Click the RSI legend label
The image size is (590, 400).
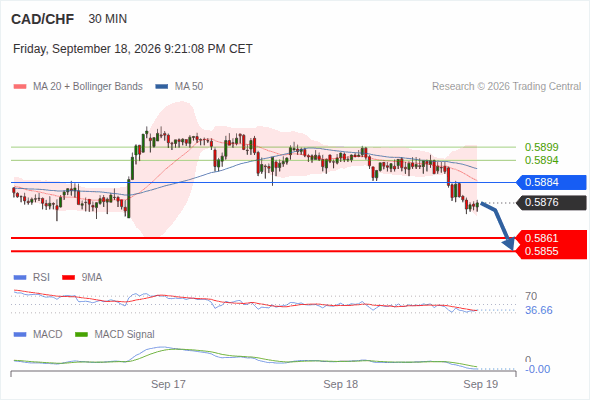[x=41, y=278]
